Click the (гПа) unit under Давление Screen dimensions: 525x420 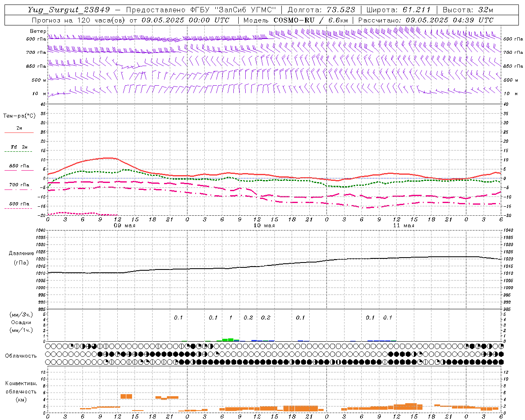[x=21, y=263]
